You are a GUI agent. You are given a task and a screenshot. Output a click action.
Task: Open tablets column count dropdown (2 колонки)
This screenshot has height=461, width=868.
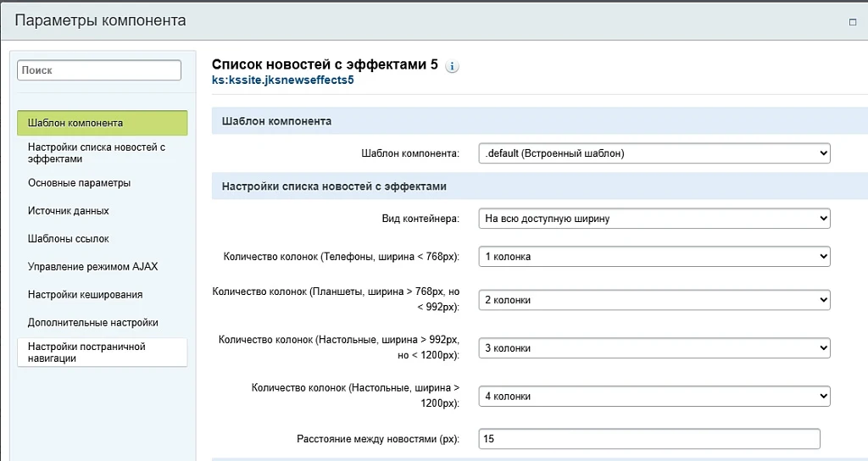(654, 300)
